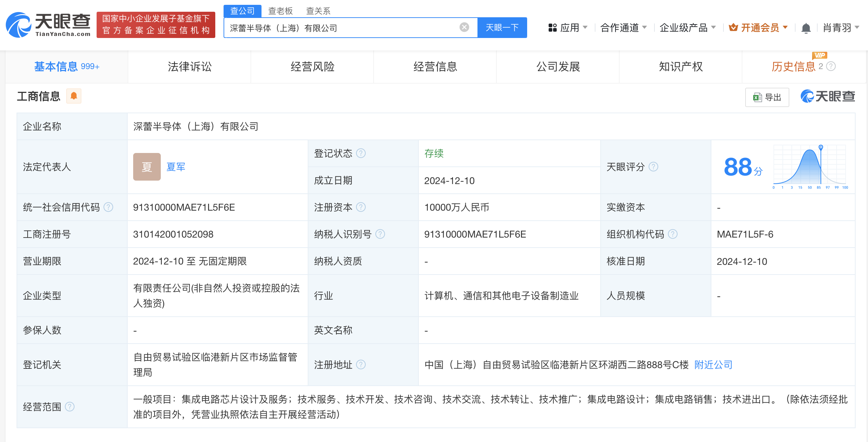Click help icon next to 登记状态
The image size is (868, 442).
pyautogui.click(x=361, y=153)
